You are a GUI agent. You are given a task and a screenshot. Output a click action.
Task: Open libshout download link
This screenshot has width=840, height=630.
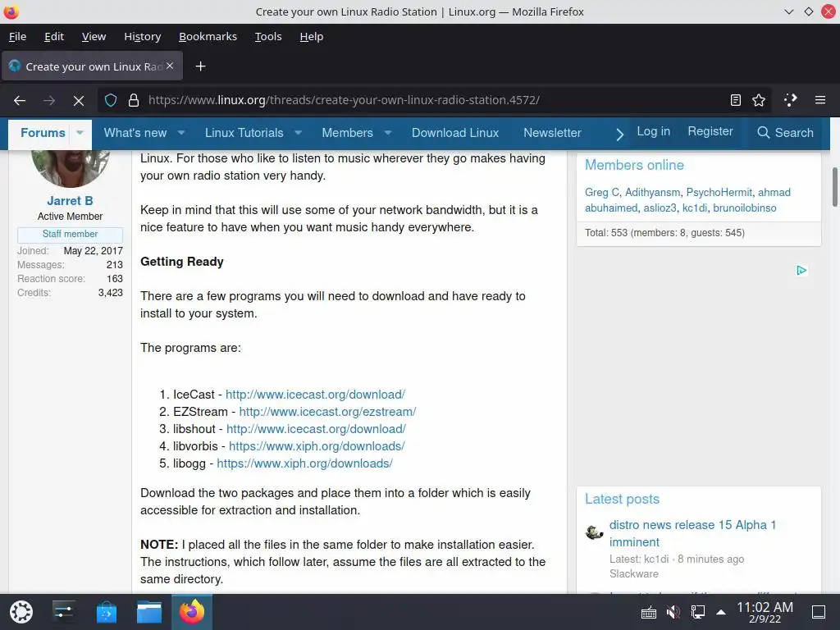[x=316, y=429]
